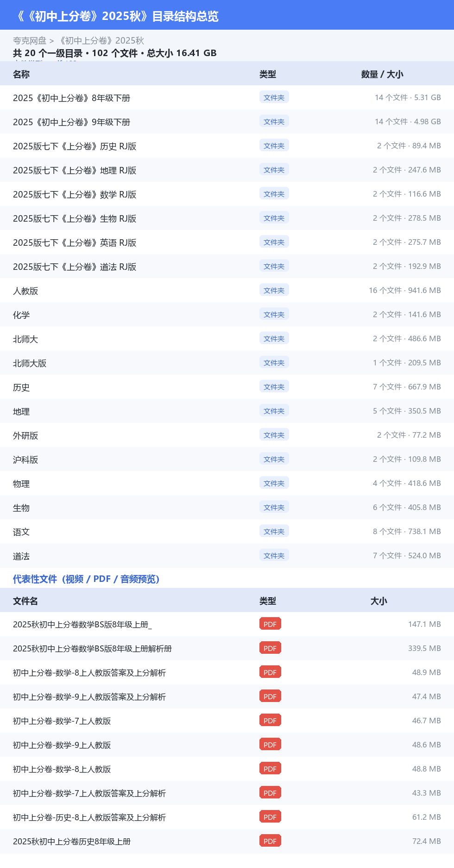
Task: Open folder 2025版七下《上分卷》生物 RJ版
Action: point(75,218)
